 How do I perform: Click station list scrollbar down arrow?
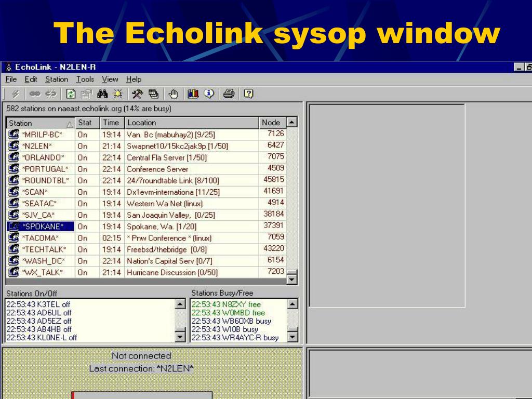pyautogui.click(x=292, y=279)
